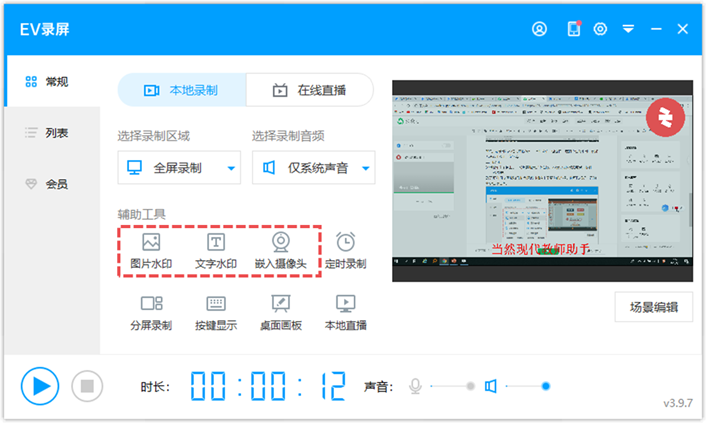Open the 分屏录制 tool
The image size is (706, 423).
tap(151, 313)
